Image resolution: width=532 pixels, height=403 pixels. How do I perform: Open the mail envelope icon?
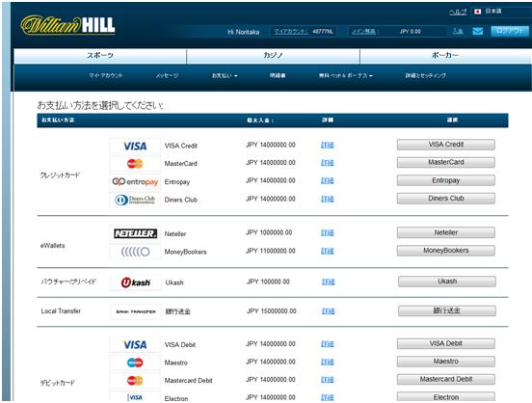[x=478, y=31]
